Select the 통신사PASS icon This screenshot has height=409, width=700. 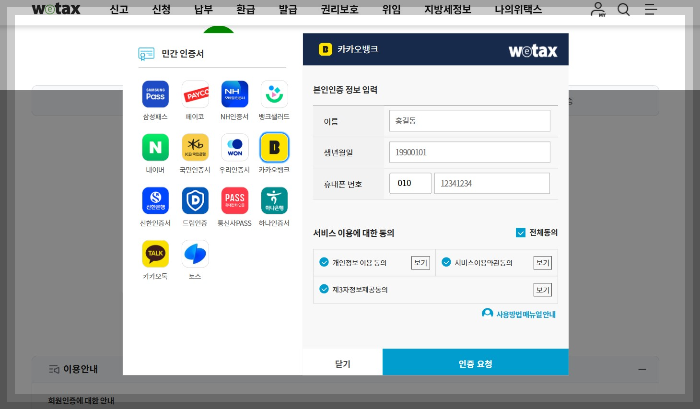pyautogui.click(x=235, y=200)
